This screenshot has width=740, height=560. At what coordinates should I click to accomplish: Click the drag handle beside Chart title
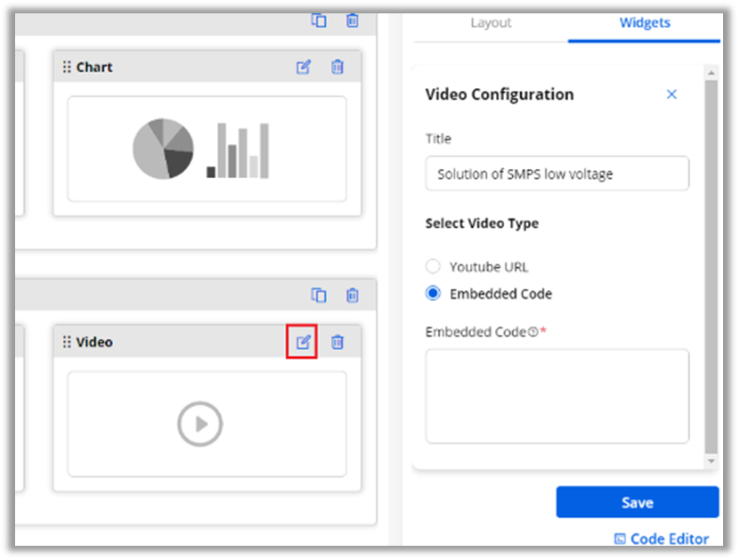67,67
